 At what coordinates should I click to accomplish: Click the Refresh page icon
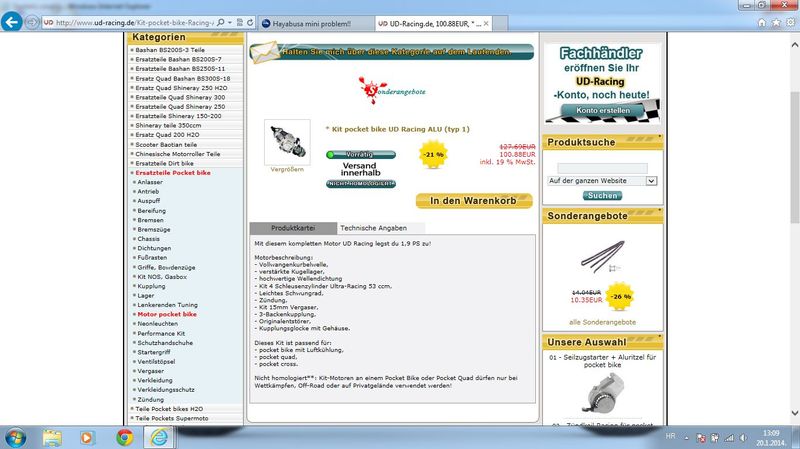pyautogui.click(x=250, y=22)
